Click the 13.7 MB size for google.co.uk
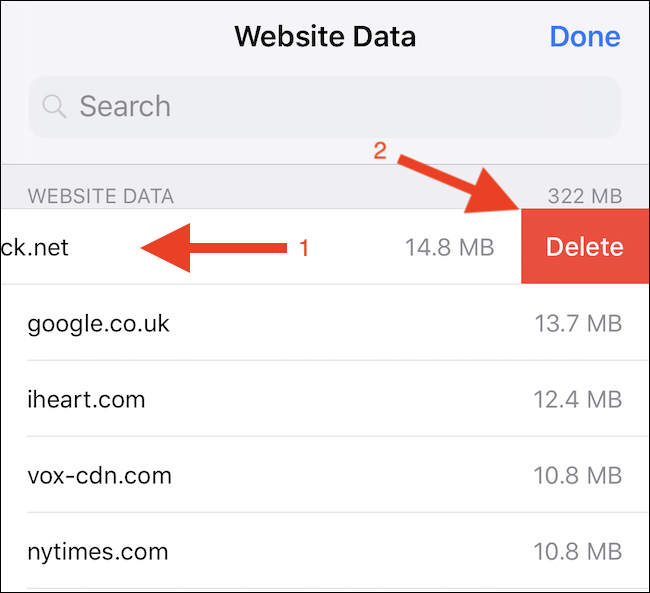Image resolution: width=650 pixels, height=593 pixels. point(577,323)
